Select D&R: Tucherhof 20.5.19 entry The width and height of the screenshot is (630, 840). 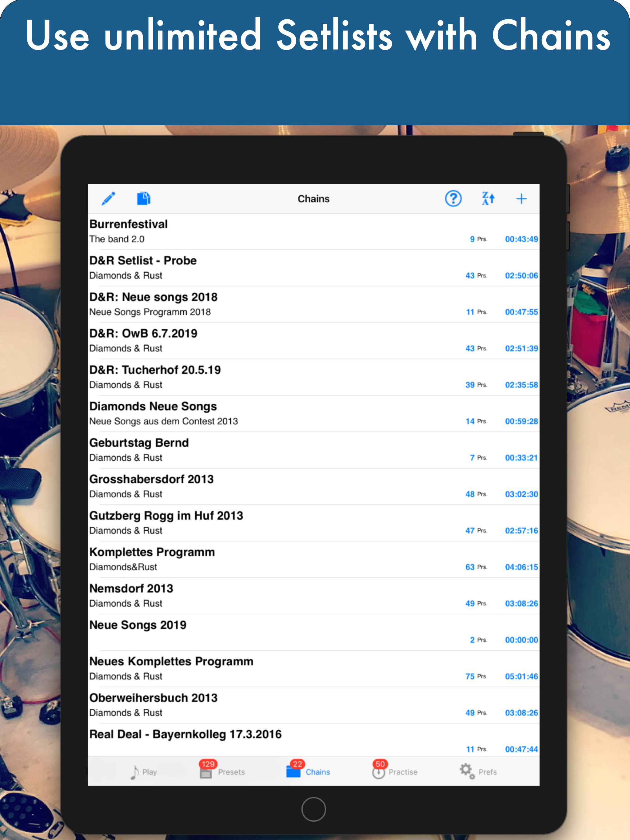(x=313, y=377)
